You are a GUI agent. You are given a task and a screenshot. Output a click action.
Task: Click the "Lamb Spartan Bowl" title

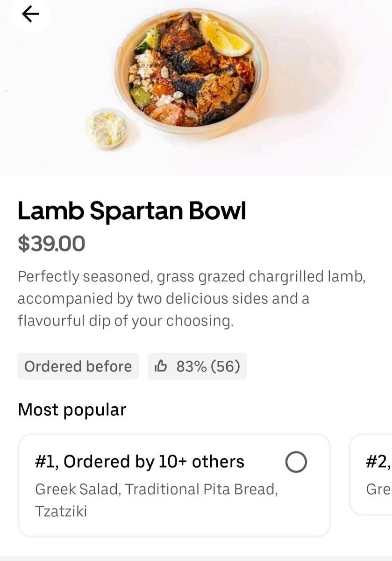[132, 211]
